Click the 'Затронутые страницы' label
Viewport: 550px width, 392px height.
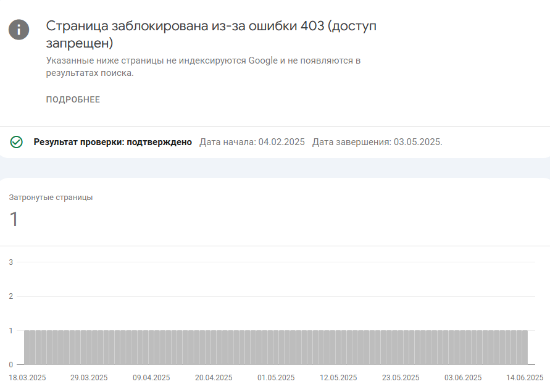(51, 198)
